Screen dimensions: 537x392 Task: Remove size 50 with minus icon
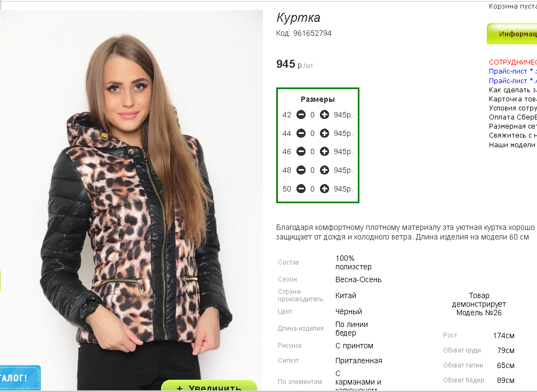(301, 189)
